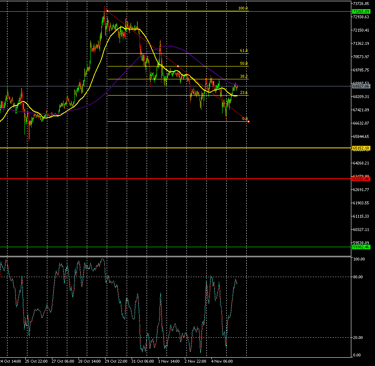Click the 80.00 level on oscillator scale

[x=358, y=277]
